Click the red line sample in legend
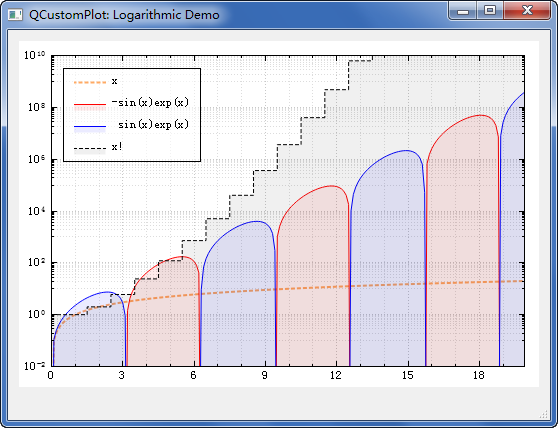 point(90,105)
